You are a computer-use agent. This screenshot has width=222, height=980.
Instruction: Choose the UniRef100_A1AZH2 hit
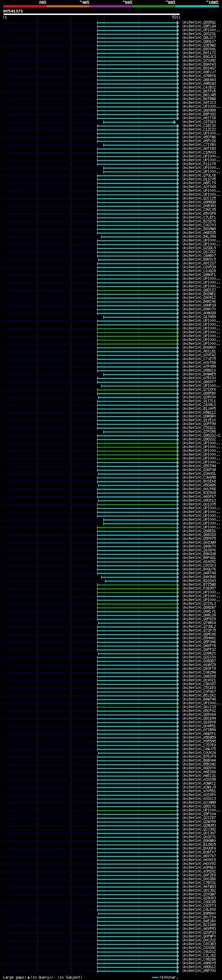pyautogui.click(x=199, y=561)
